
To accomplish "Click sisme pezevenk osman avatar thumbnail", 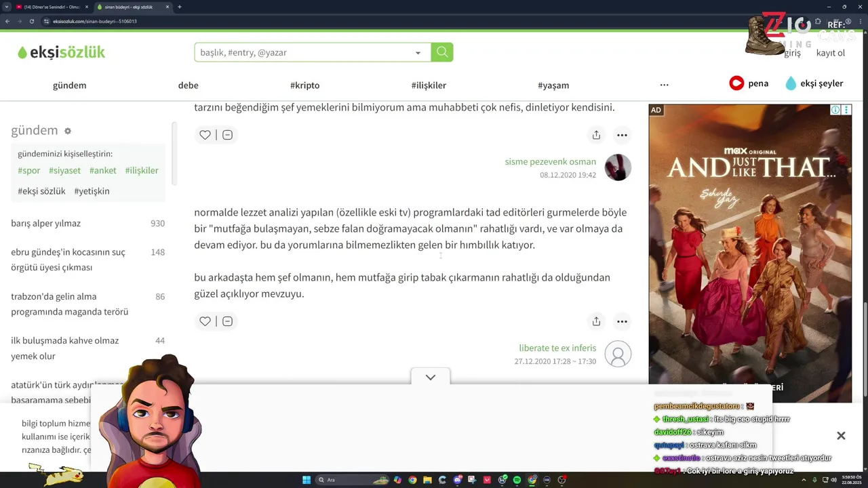I will [x=618, y=167].
